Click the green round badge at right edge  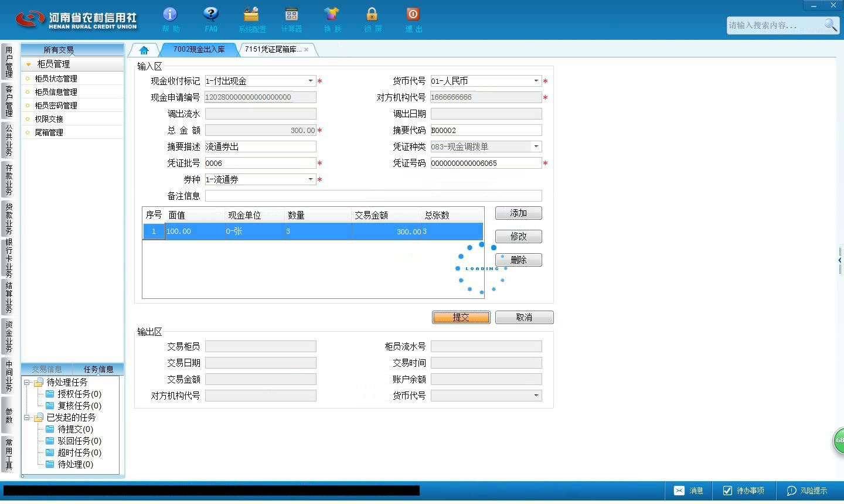tap(839, 441)
